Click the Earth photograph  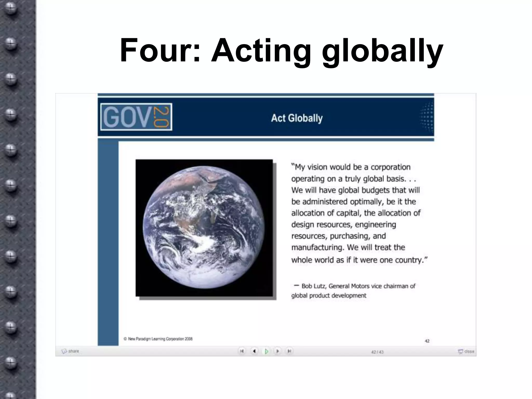(x=204, y=228)
